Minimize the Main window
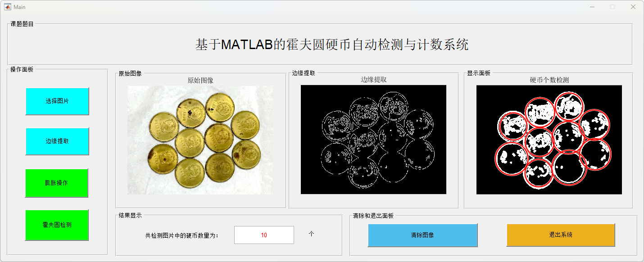Image resolution: width=644 pixels, height=262 pixels. pos(592,7)
